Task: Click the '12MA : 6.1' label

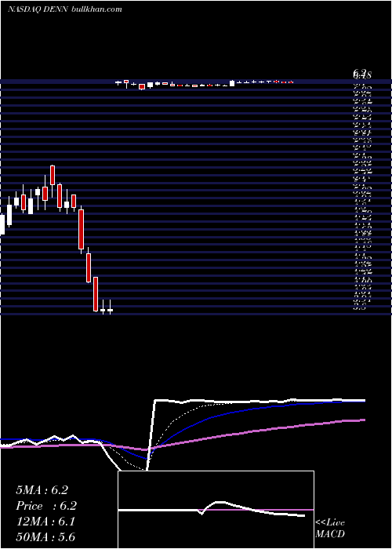Action: pyautogui.click(x=45, y=522)
